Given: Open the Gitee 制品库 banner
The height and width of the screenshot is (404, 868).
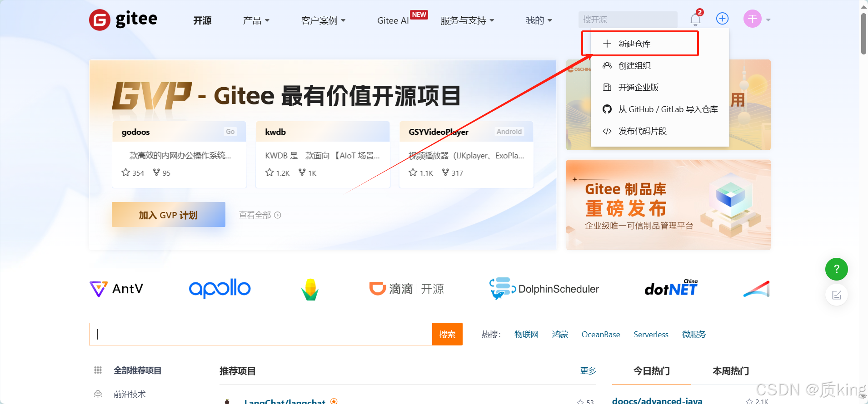Looking at the screenshot, I should (668, 205).
